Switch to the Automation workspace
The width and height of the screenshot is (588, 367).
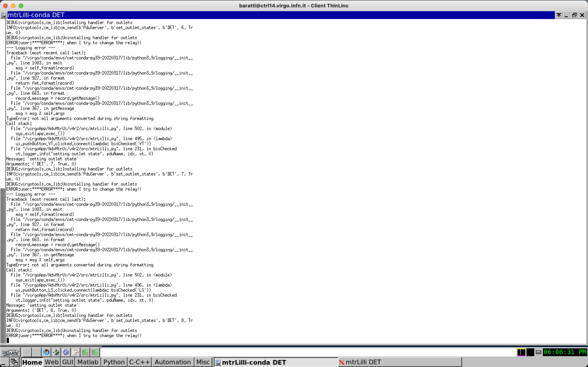[x=172, y=362]
